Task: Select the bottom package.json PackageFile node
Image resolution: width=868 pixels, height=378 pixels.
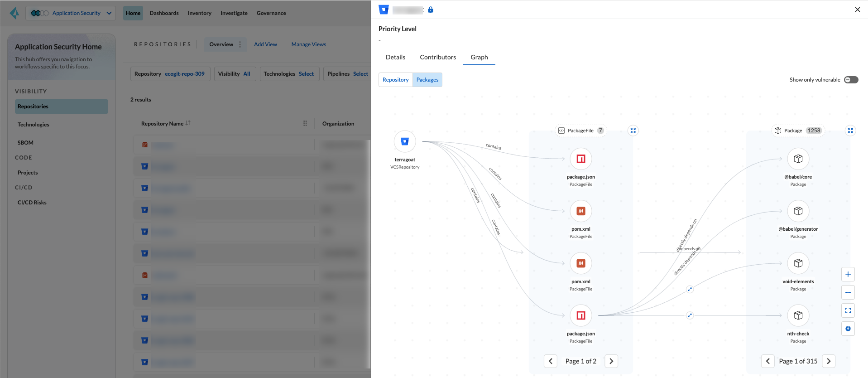Action: (x=581, y=315)
